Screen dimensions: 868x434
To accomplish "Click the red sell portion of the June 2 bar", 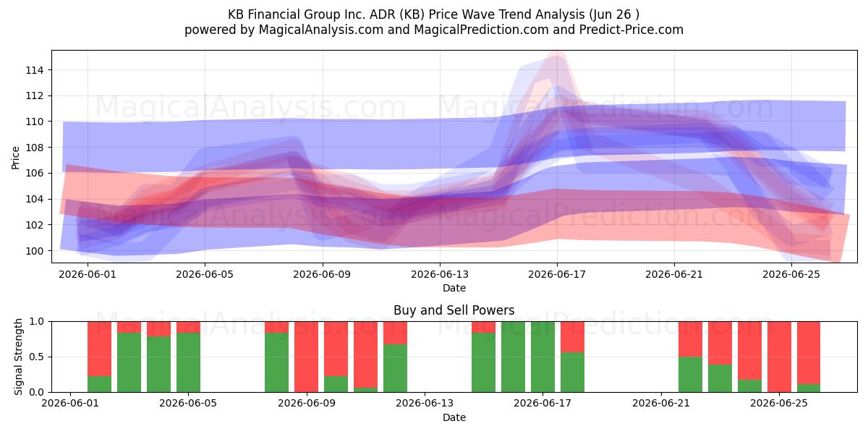I will point(100,349).
